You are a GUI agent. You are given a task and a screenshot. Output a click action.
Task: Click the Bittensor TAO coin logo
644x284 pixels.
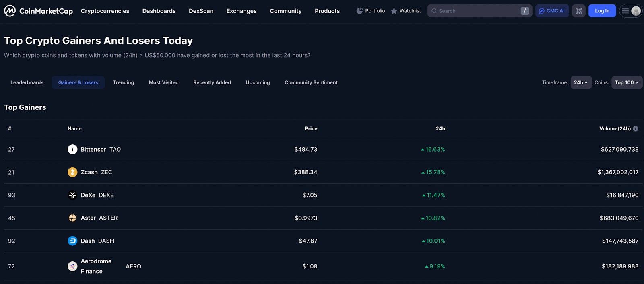click(x=72, y=150)
